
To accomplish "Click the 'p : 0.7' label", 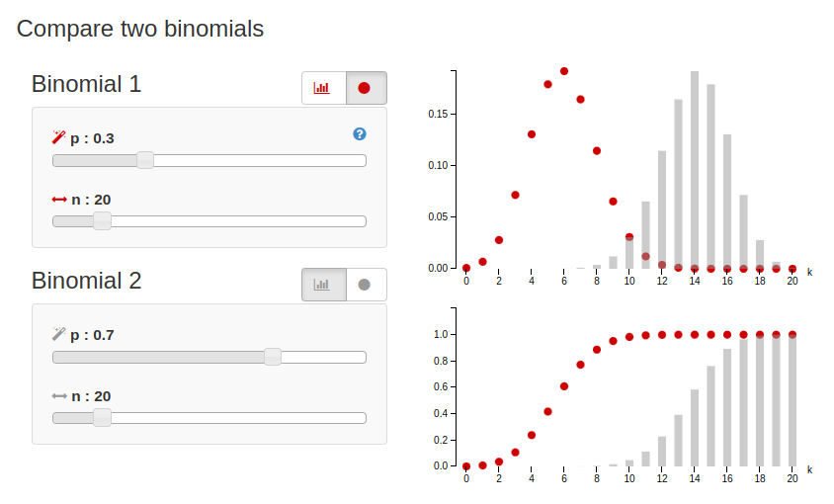I will 92,335.
